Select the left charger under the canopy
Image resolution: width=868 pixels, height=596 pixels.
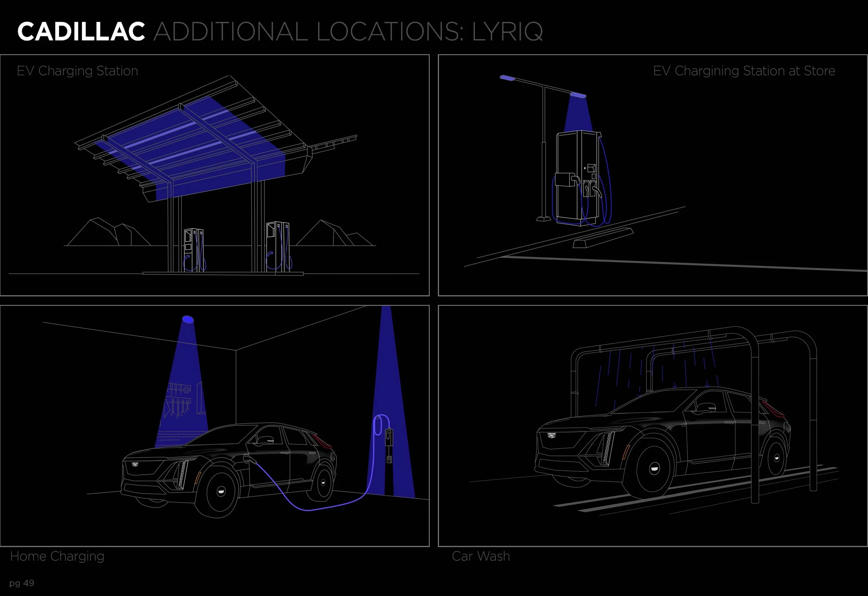pos(194,250)
